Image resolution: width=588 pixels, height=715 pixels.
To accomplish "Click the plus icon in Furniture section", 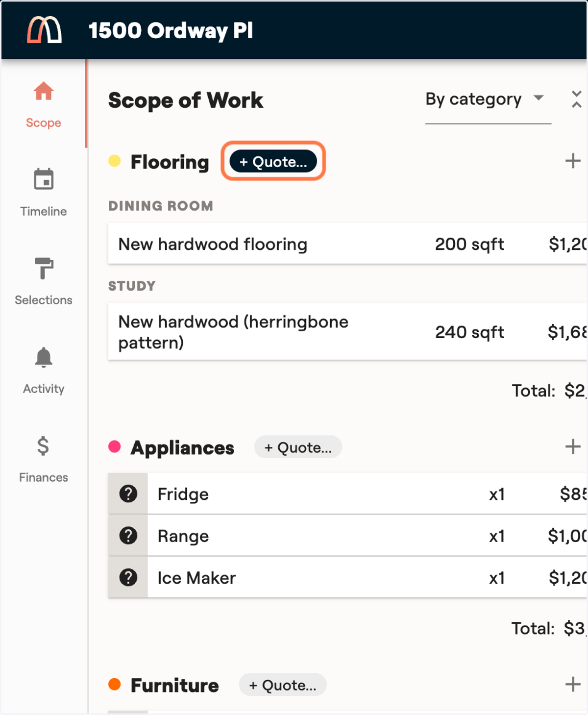I will 573,684.
